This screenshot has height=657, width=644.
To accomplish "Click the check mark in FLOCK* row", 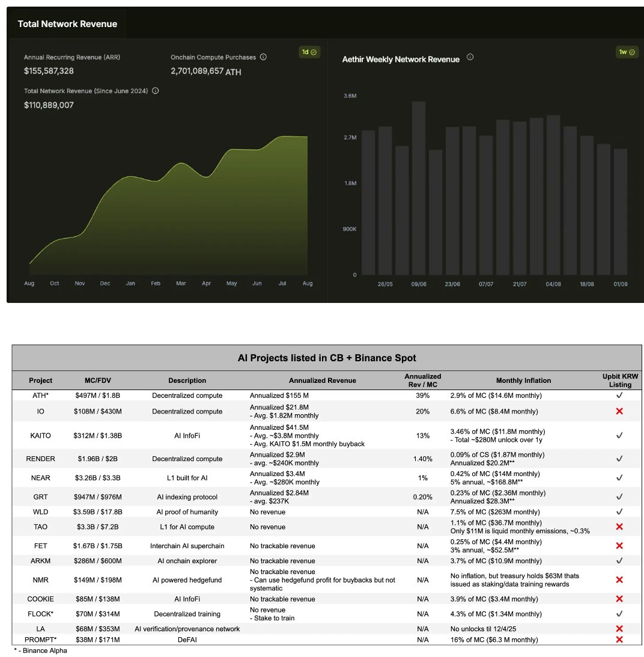I will (x=620, y=614).
